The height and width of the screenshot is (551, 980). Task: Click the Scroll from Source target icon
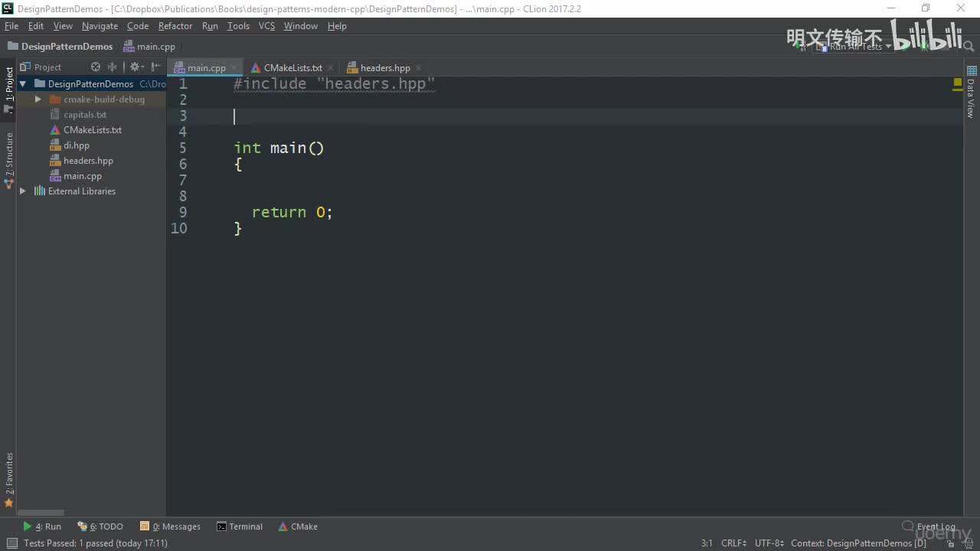96,67
